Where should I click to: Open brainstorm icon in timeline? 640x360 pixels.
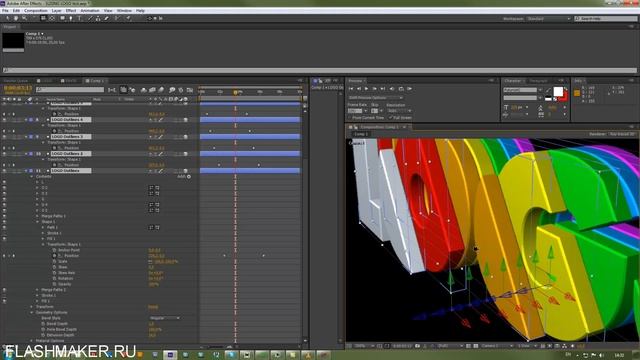[x=172, y=90]
